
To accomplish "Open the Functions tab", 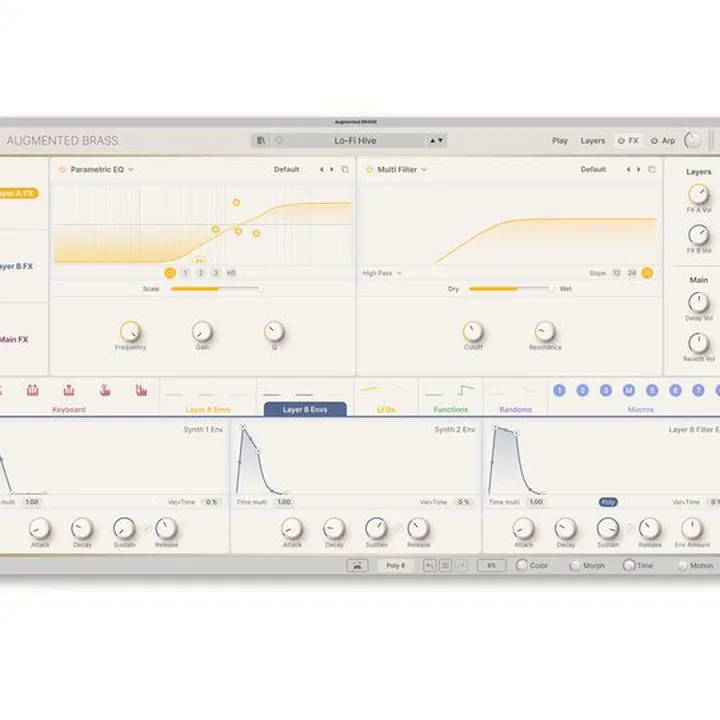I will tap(451, 409).
